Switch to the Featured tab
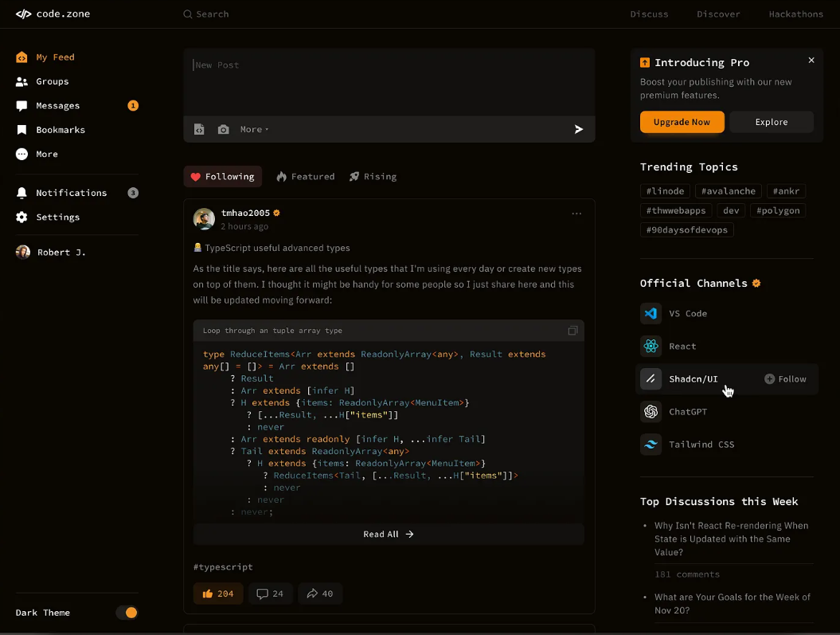840x635 pixels. (306, 177)
